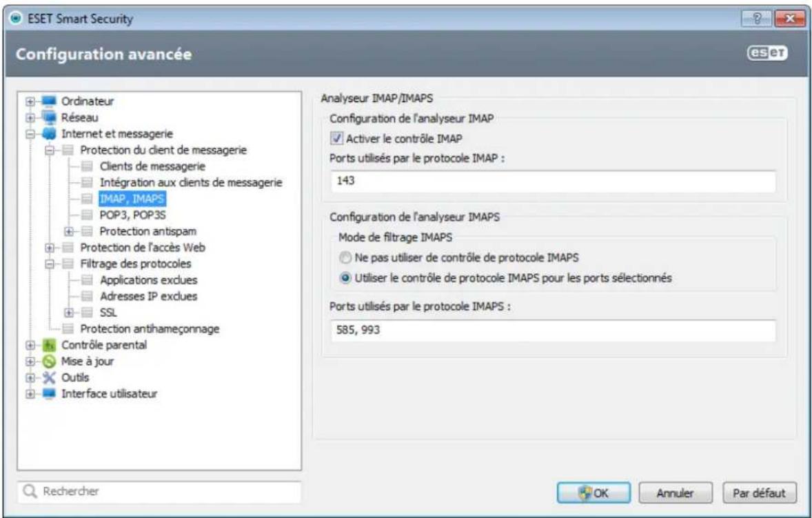Click the ESET logo in header
The image size is (812, 518).
(x=767, y=53)
